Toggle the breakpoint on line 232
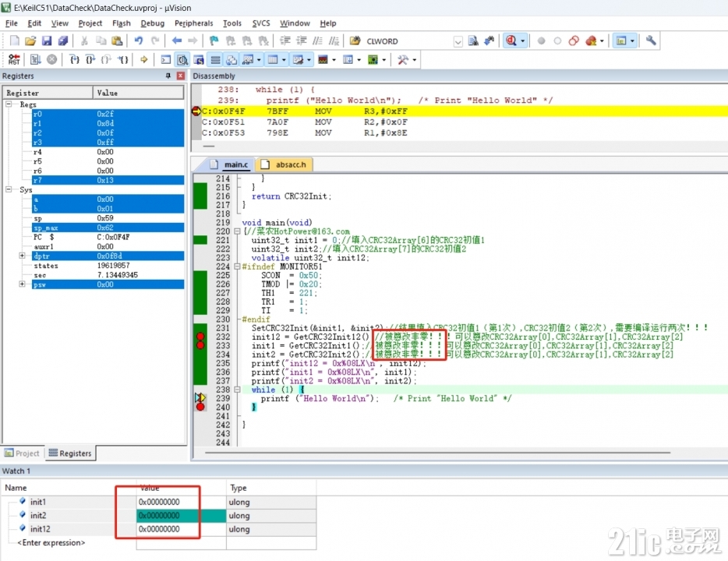Screen dimensions: 728x561 200,337
